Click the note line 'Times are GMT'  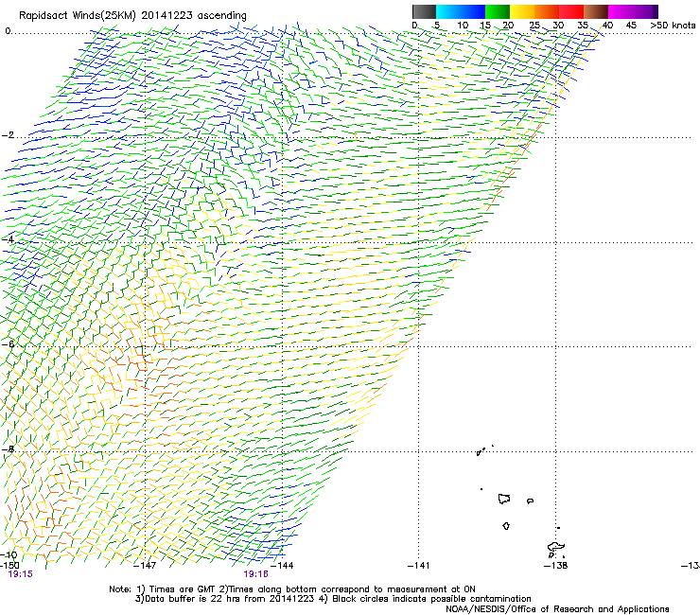click(x=181, y=589)
